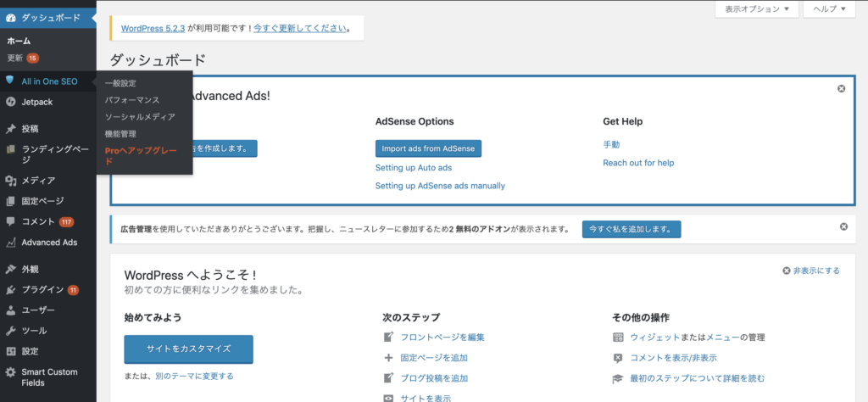Click the 設定 sliders icon
Screen dimensions: 868x402
[10, 351]
